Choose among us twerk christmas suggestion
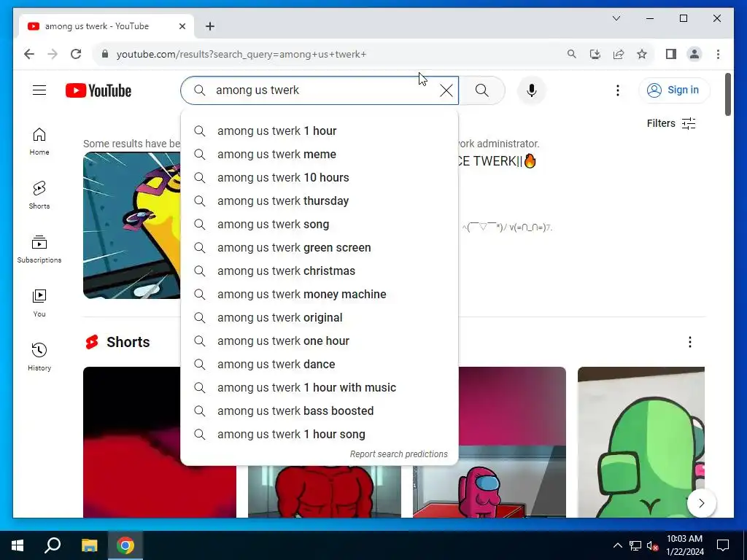The image size is (747, 560). point(320,271)
